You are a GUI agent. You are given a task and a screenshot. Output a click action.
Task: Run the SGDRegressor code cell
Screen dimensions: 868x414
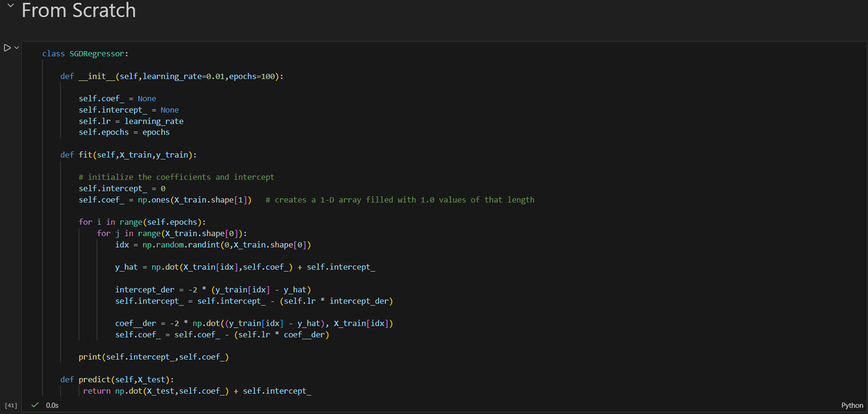[6, 48]
